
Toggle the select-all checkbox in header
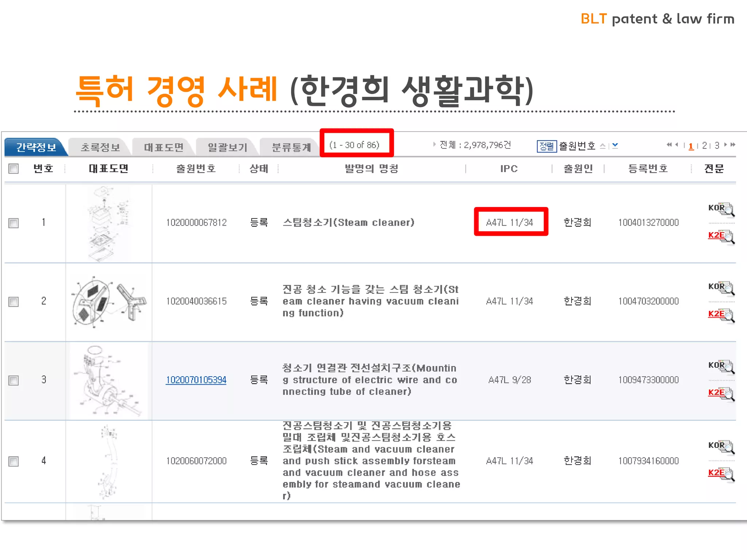(13, 168)
